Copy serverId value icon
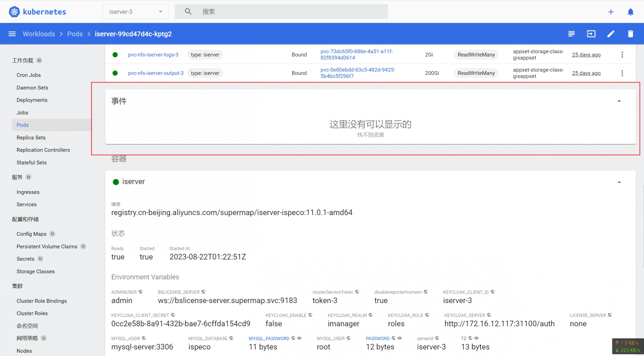The image size is (644, 356). point(437,338)
